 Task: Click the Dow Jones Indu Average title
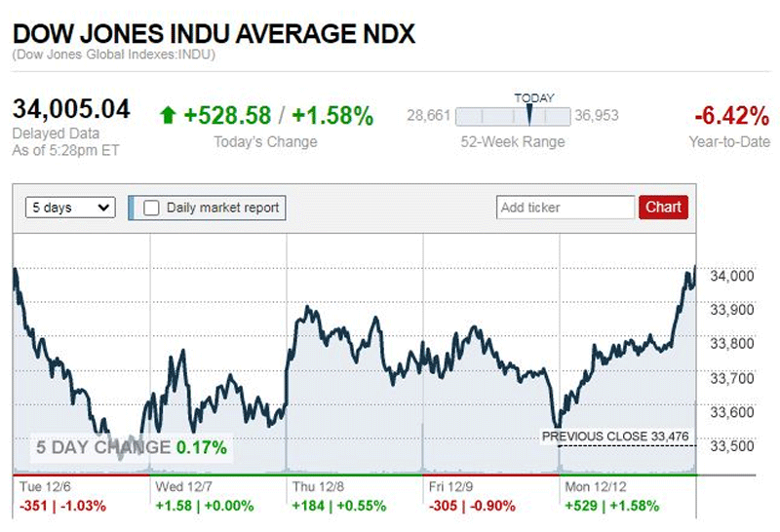[214, 34]
